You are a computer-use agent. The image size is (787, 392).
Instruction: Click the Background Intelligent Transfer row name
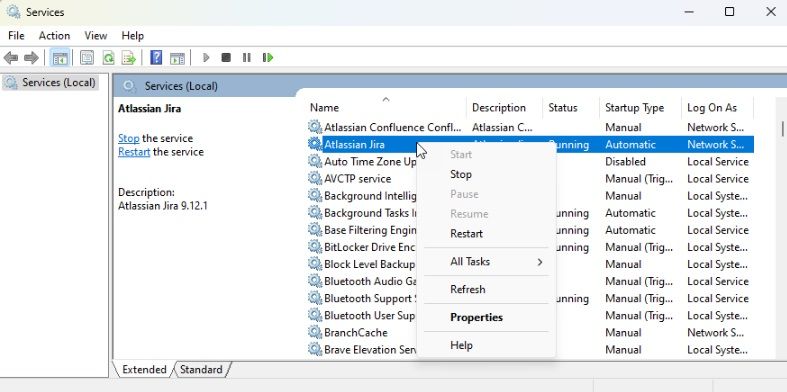click(x=370, y=196)
